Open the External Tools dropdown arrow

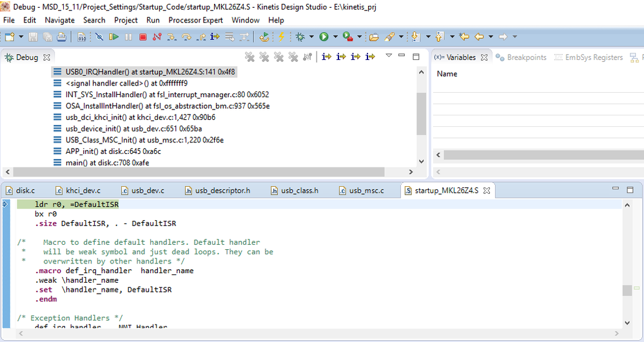tap(359, 37)
